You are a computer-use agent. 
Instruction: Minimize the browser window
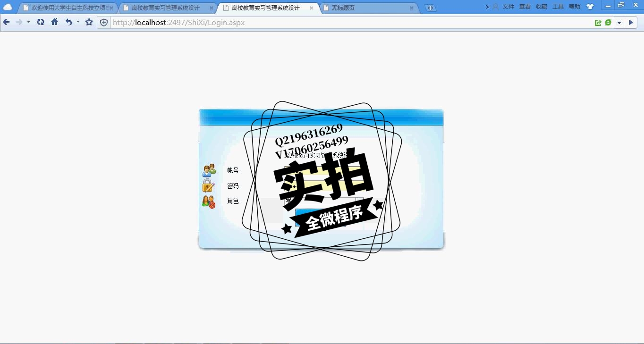pyautogui.click(x=608, y=5)
